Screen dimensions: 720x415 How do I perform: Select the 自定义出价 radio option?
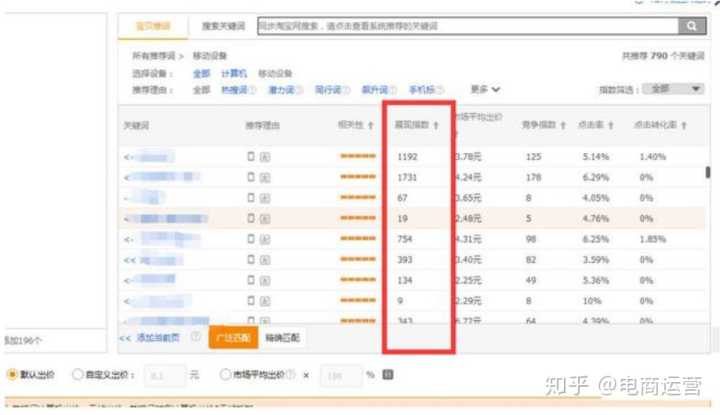(78, 374)
